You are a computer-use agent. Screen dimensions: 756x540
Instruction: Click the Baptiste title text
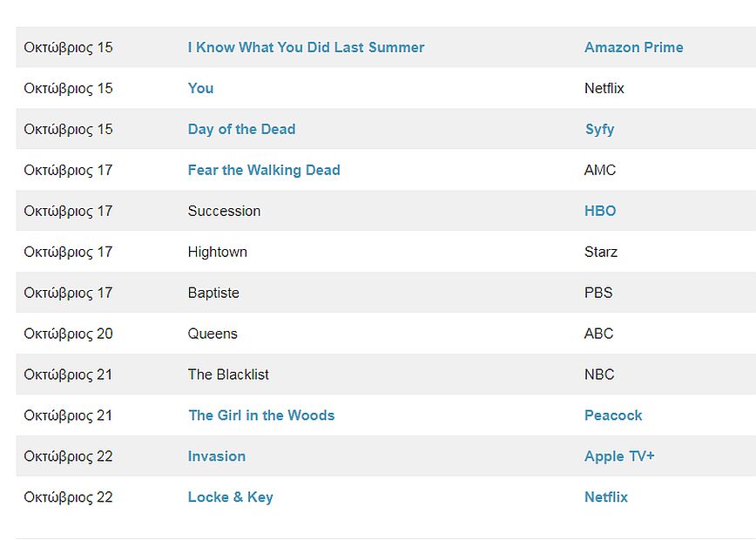pos(213,293)
